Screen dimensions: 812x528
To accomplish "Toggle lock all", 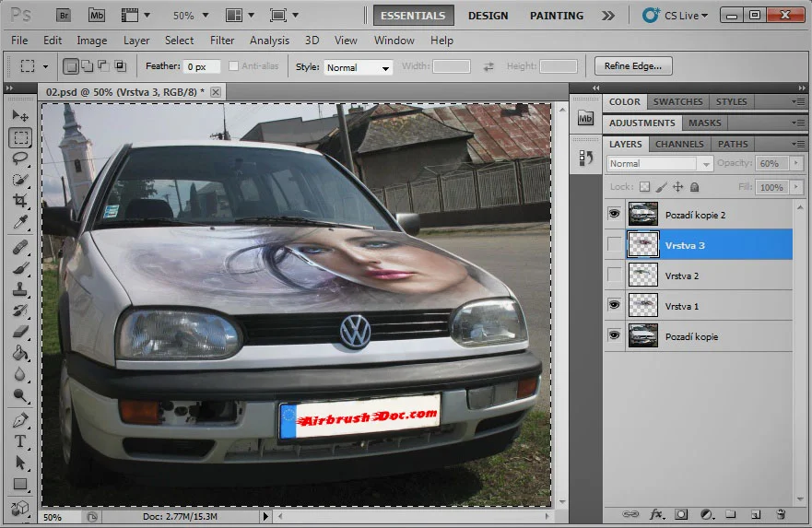I will [x=694, y=187].
